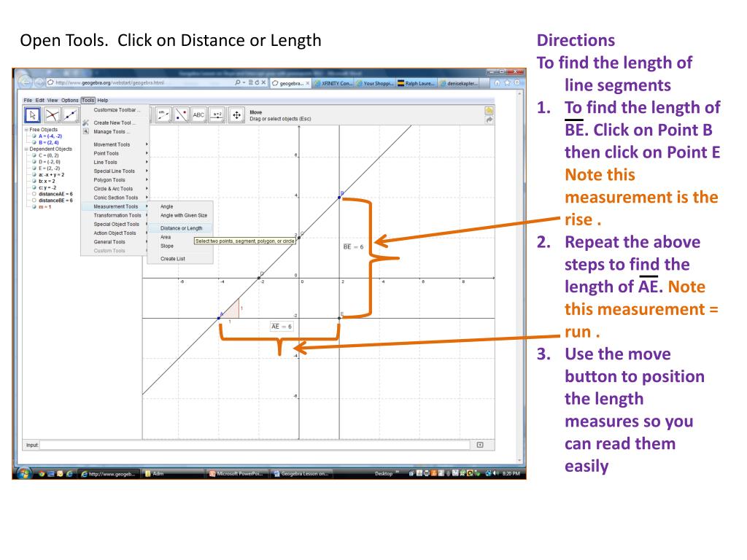The height and width of the screenshot is (560, 747).
Task: Toggle visibility of slope m = 1
Action: (34, 206)
